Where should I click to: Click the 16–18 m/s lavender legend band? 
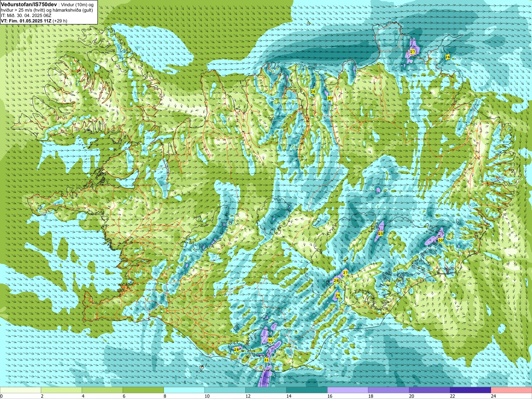pos(348,390)
